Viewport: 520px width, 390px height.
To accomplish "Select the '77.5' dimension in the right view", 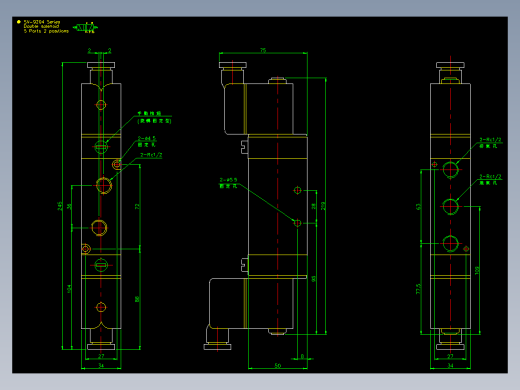I will pos(419,289).
